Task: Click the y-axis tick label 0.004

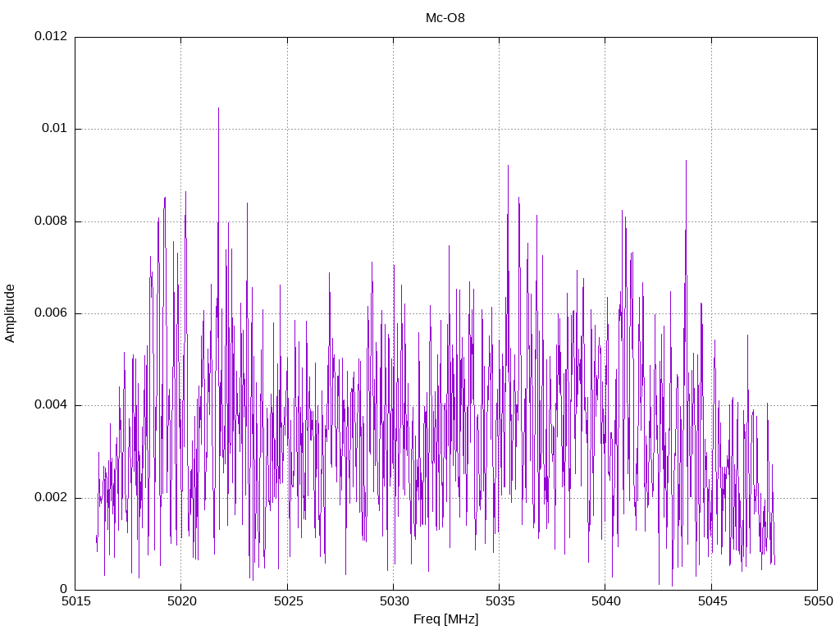Action: click(x=51, y=405)
